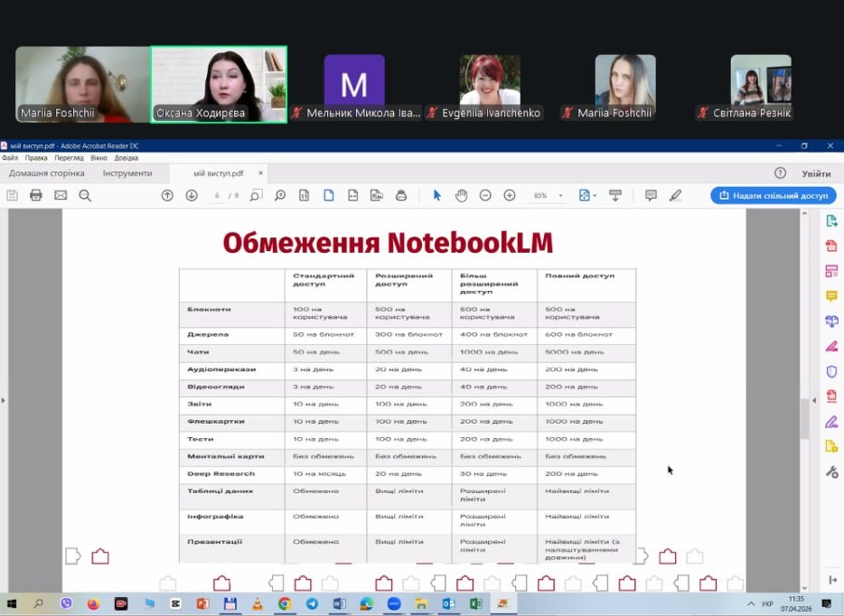Choose the arrow Selection tool
844x616 pixels.
pos(436,195)
